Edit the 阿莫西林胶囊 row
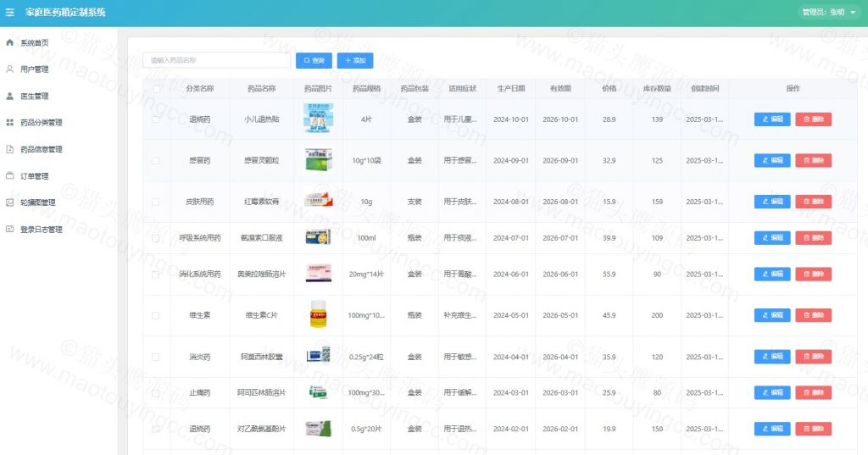Screen dimensions: 868x455 pyautogui.click(x=772, y=357)
